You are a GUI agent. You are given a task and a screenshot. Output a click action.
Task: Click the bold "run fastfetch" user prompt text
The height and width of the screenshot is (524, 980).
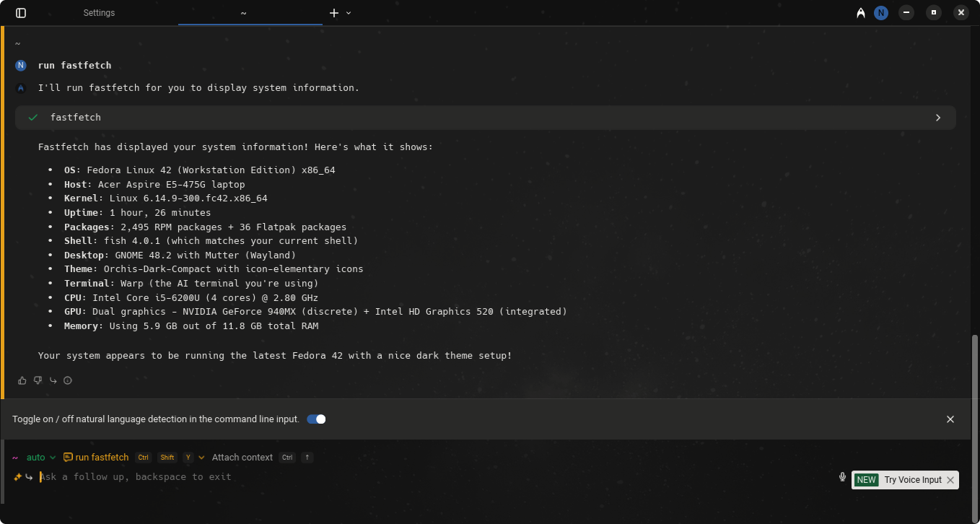click(x=75, y=66)
